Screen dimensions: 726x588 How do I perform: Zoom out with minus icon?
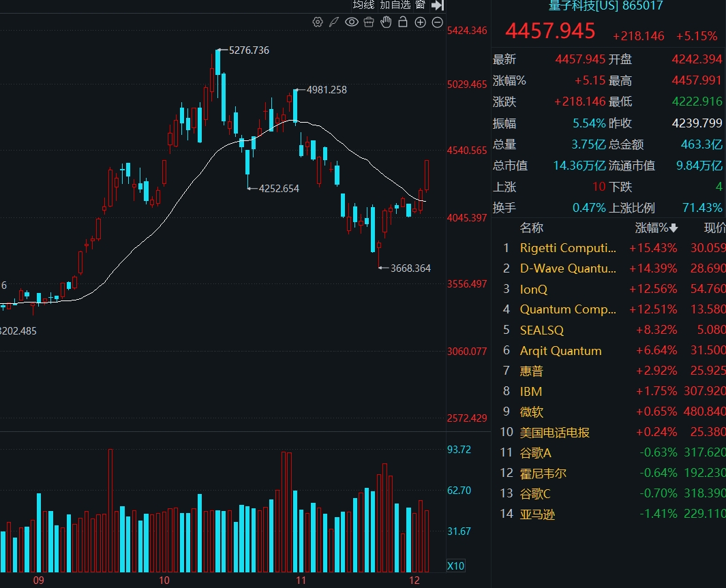pyautogui.click(x=437, y=22)
